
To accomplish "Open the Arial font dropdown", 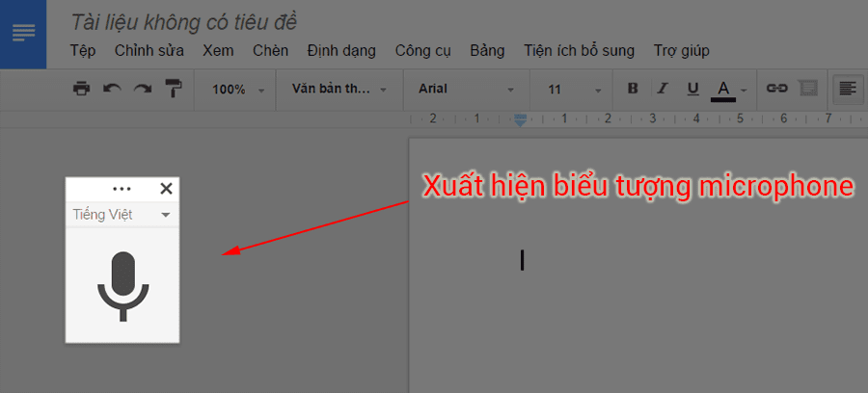I will coord(467,89).
